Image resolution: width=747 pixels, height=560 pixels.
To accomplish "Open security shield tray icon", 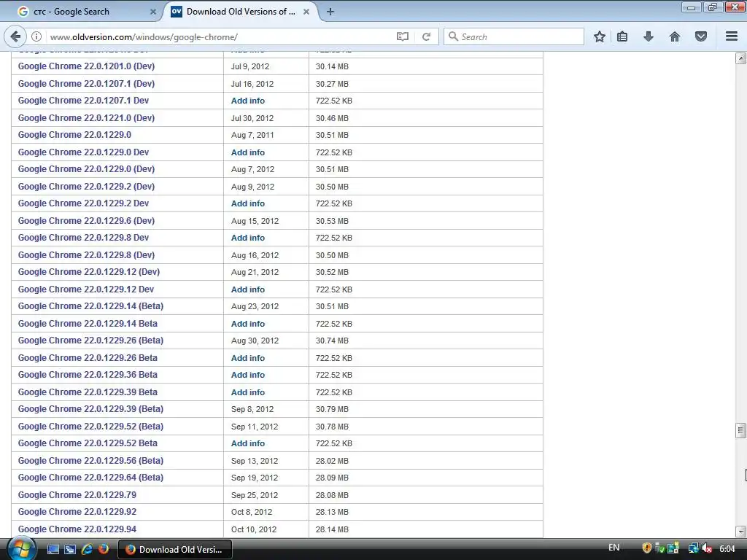I will coord(647,548).
